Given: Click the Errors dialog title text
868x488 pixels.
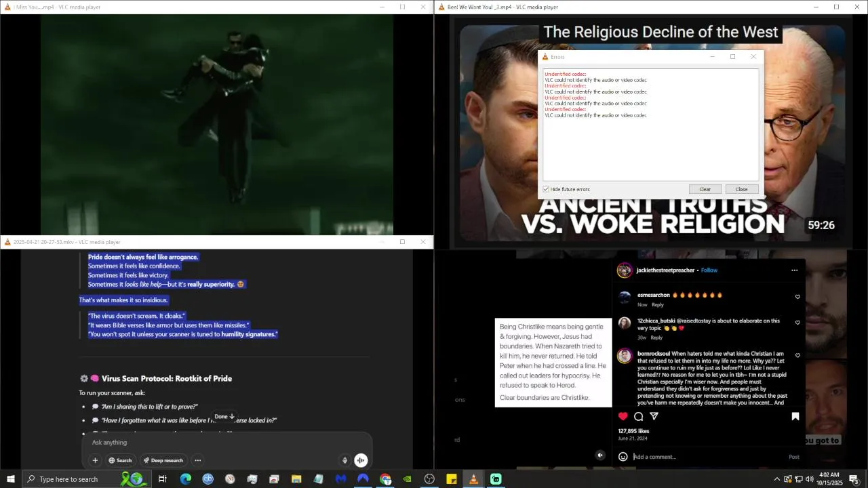Looking at the screenshot, I should (557, 57).
